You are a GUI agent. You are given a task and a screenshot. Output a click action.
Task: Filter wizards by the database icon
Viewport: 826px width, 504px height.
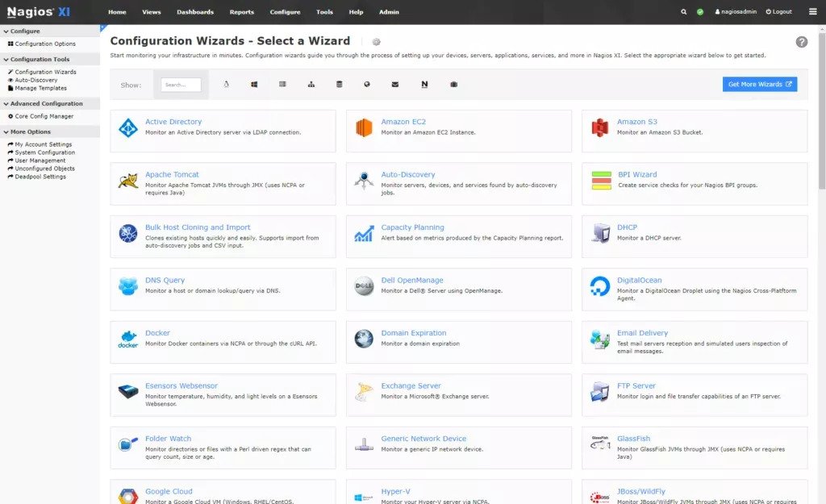(x=340, y=84)
